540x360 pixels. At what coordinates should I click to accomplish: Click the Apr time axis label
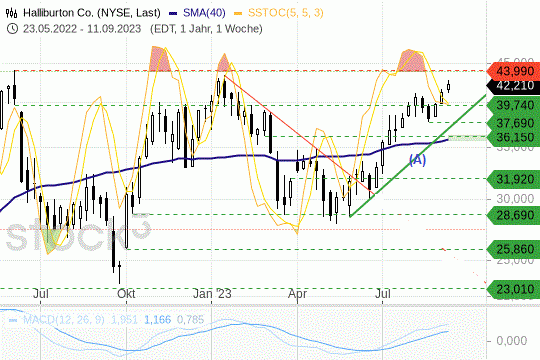(297, 294)
